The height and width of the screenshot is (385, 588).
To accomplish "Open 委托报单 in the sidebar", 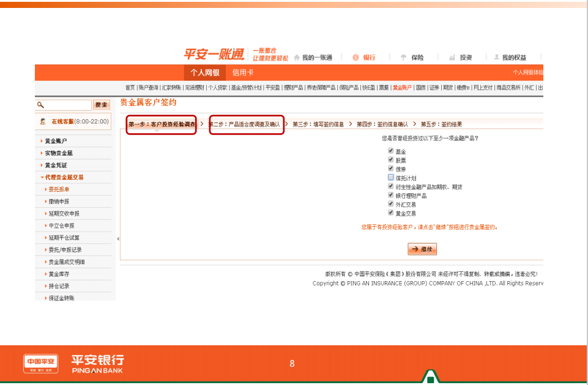I will coord(59,189).
